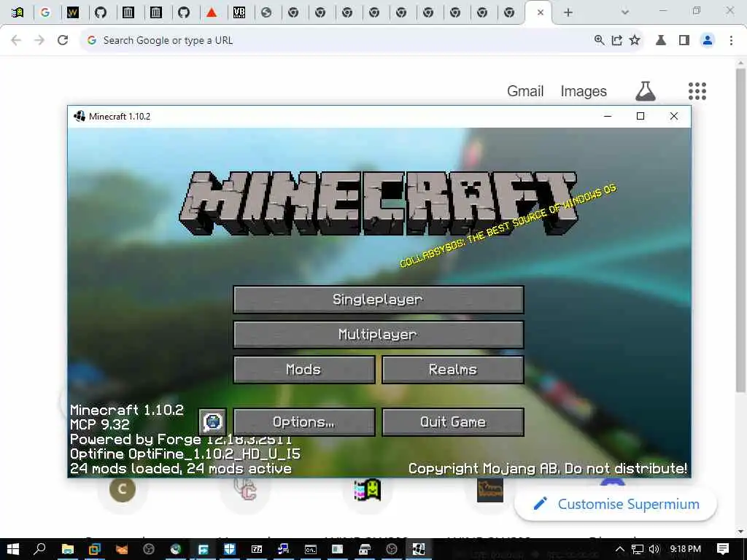Go forward in browser history
The height and width of the screenshot is (560, 747).
click(x=39, y=40)
